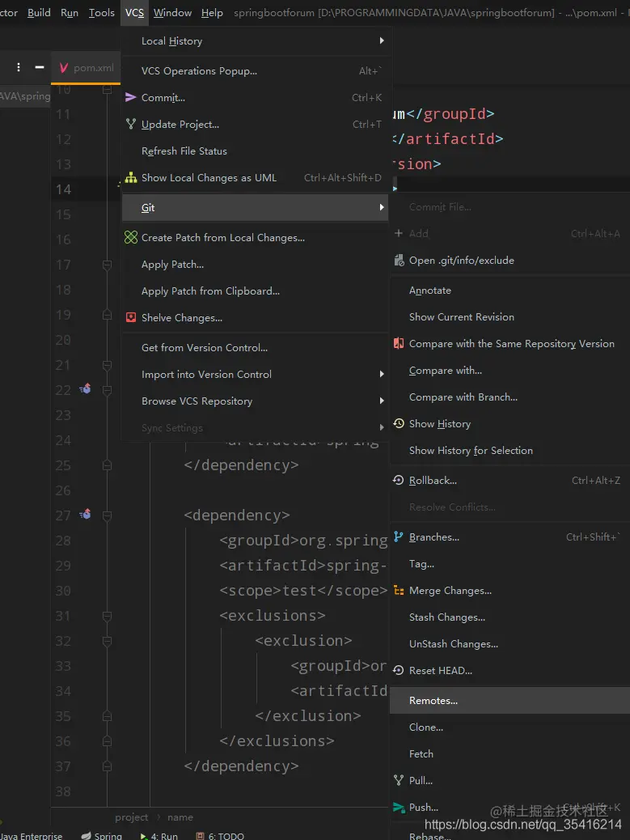Open the Spring tool window
630x840 pixels.
pyautogui.click(x=102, y=836)
